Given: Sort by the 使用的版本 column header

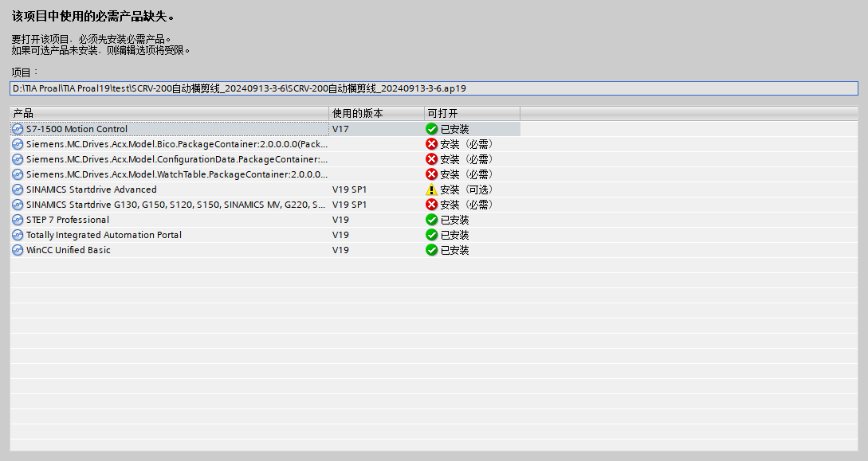Looking at the screenshot, I should (x=376, y=113).
